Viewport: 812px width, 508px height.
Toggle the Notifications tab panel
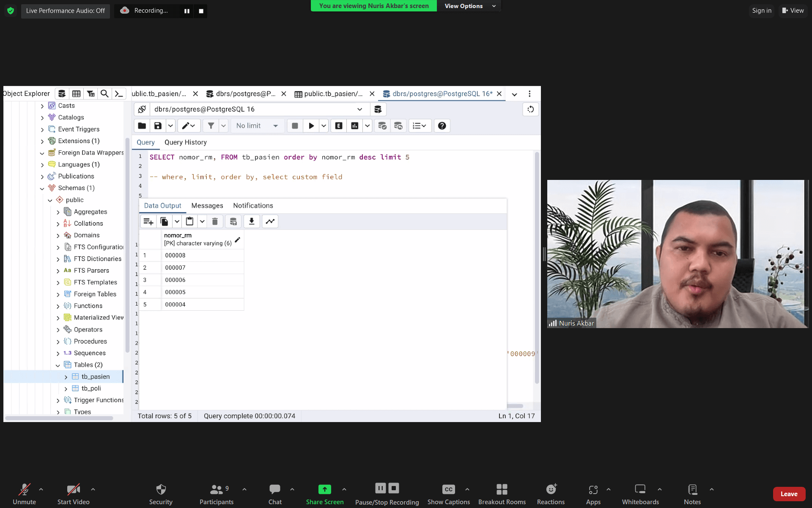coord(253,205)
